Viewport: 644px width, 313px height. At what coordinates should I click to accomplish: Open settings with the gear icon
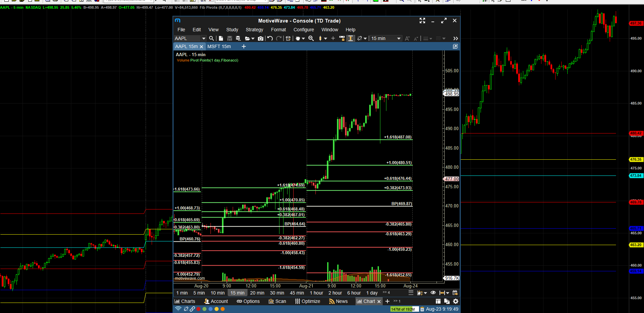[x=456, y=301]
